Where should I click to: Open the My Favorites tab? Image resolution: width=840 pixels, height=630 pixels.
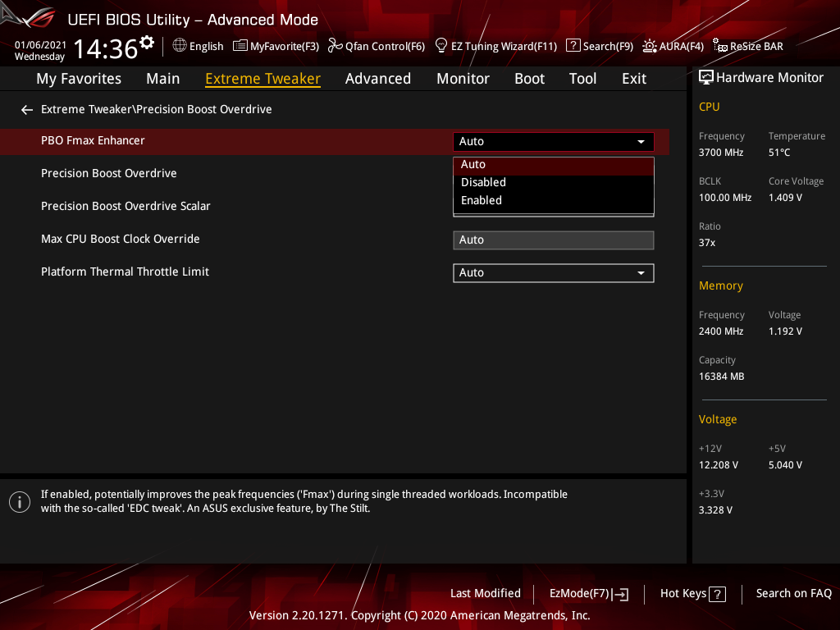click(79, 79)
